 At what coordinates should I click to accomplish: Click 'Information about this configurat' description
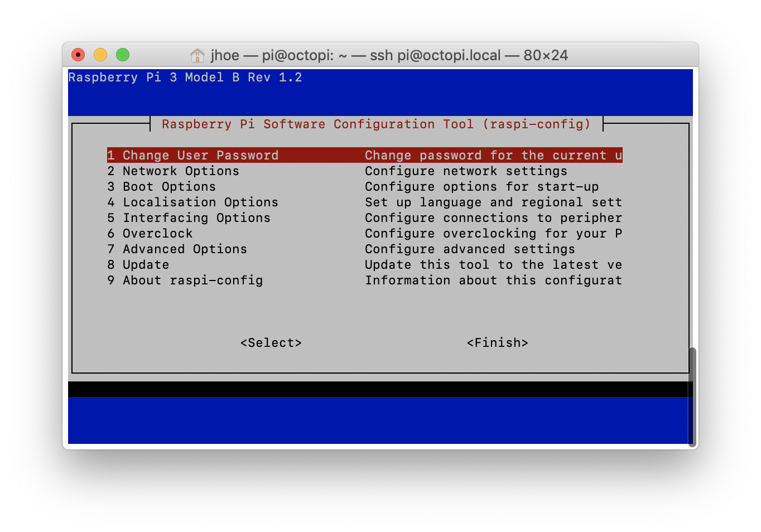coord(493,280)
